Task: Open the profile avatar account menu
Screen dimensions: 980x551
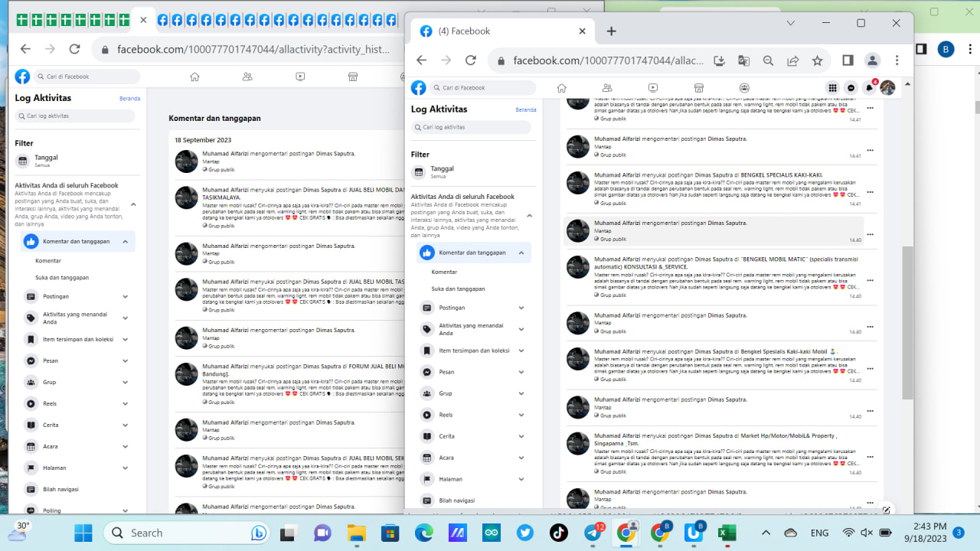Action: tap(887, 88)
